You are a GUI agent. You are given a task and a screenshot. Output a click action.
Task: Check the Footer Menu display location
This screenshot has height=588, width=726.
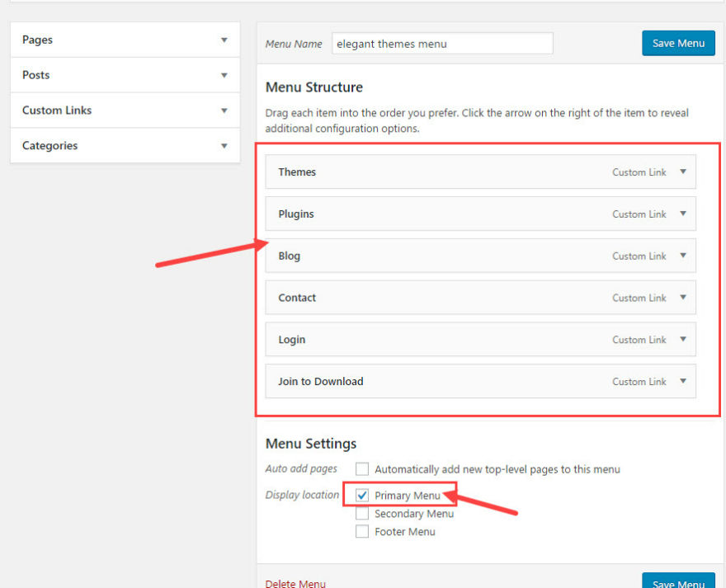(x=362, y=532)
